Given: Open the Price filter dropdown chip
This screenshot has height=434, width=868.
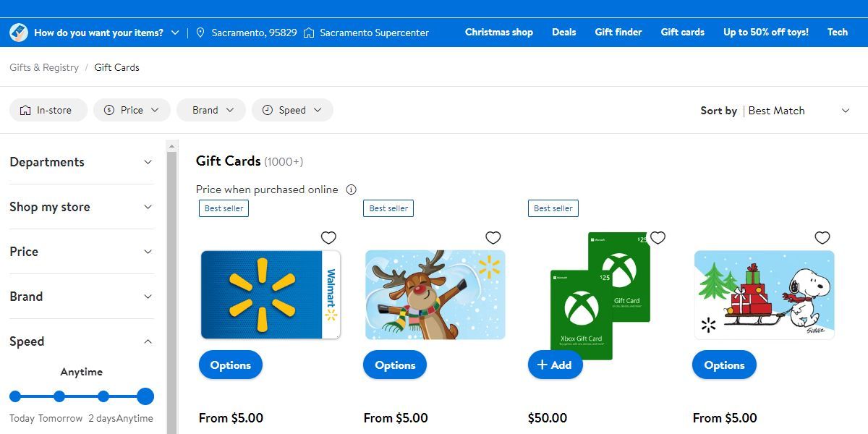Looking at the screenshot, I should (132, 110).
